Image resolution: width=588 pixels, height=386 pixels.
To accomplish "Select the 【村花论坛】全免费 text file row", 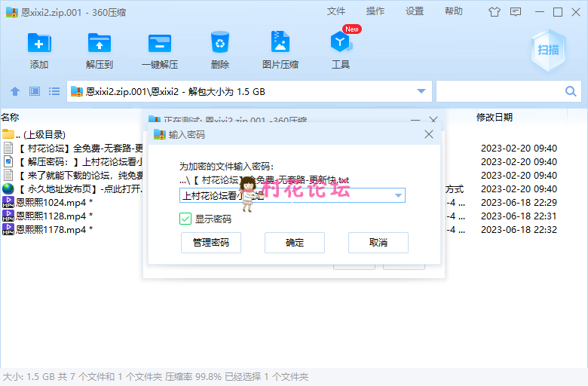I will tap(73, 149).
